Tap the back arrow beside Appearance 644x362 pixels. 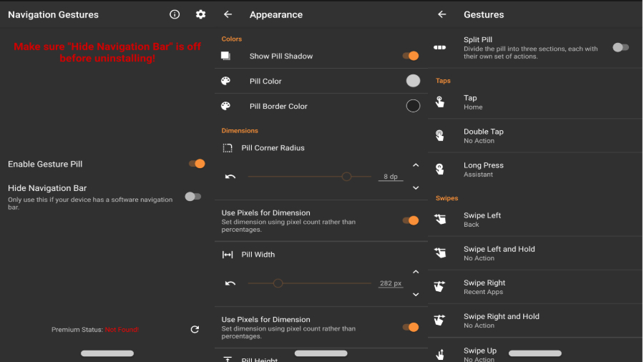click(228, 14)
